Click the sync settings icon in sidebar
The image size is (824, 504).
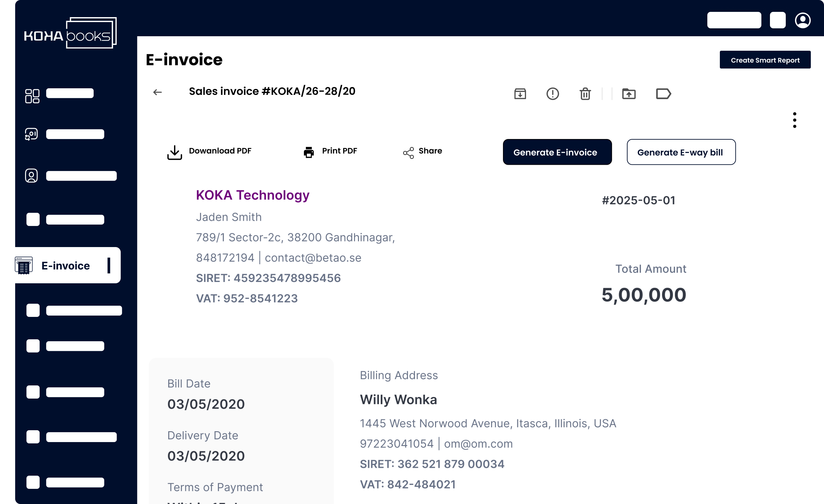(31, 134)
